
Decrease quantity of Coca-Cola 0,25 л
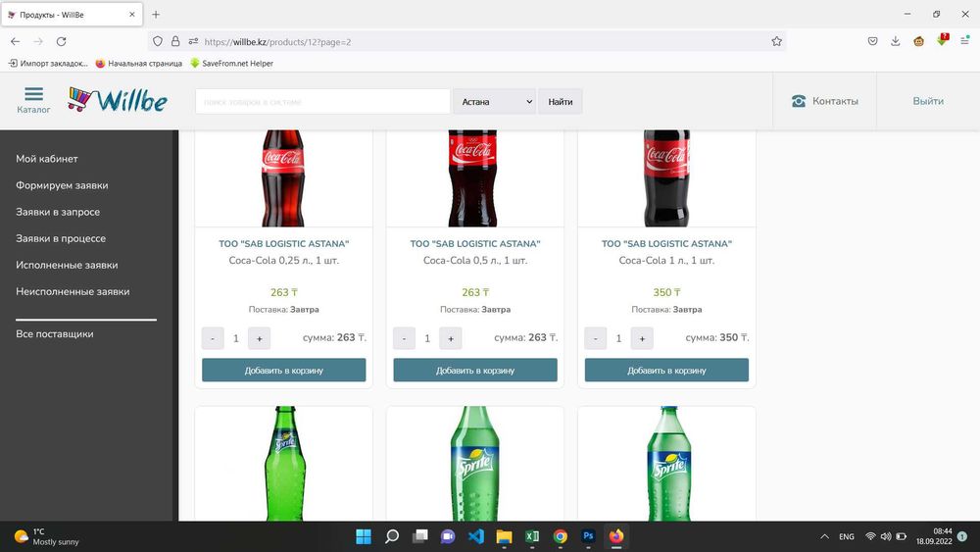pyautogui.click(x=213, y=338)
